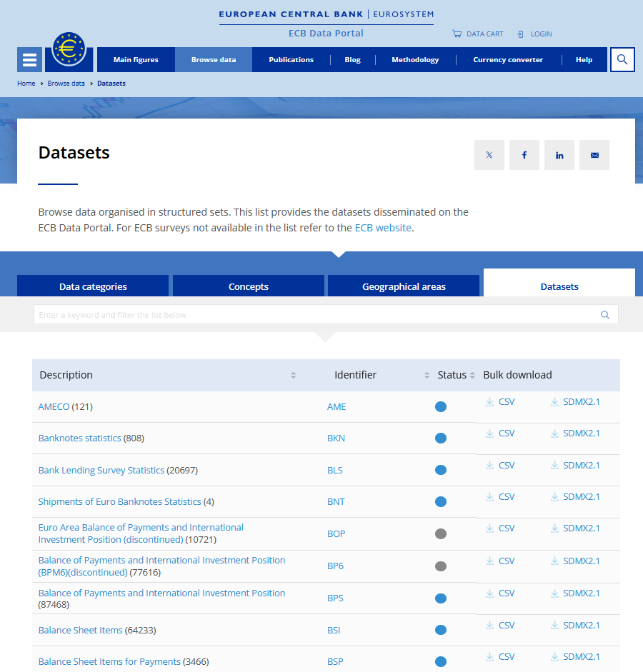
Task: Go to the Blog page
Action: (352, 59)
